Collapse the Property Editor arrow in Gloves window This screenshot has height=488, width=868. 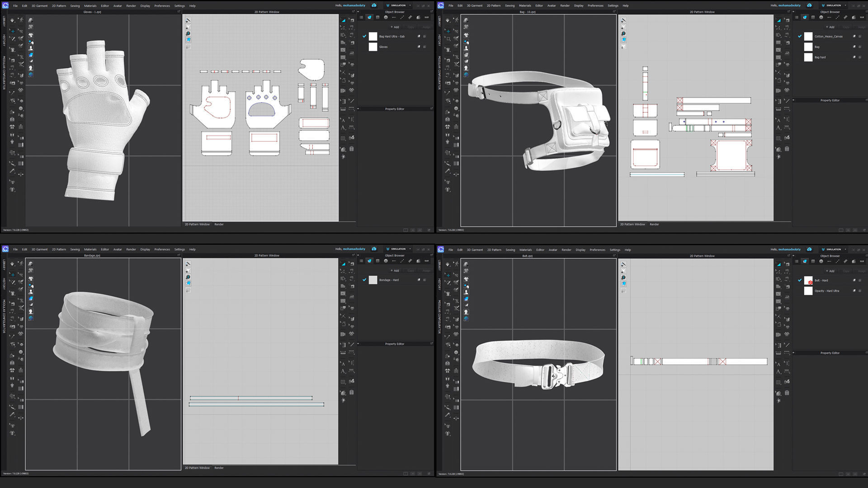pos(359,109)
